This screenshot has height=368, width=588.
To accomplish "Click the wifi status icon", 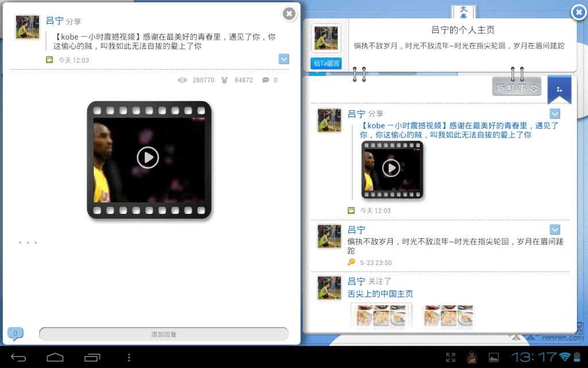I will pos(565,357).
